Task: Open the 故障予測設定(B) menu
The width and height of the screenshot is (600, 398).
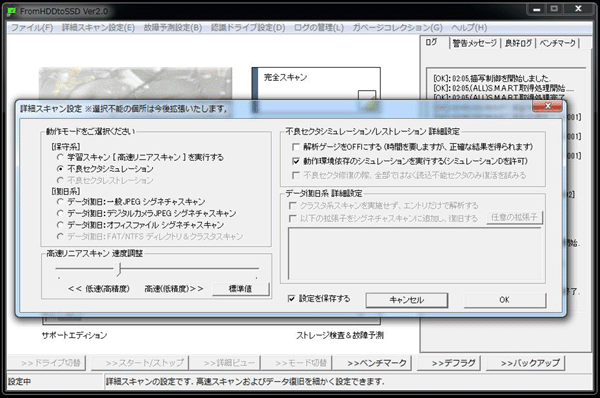Action: (x=173, y=28)
